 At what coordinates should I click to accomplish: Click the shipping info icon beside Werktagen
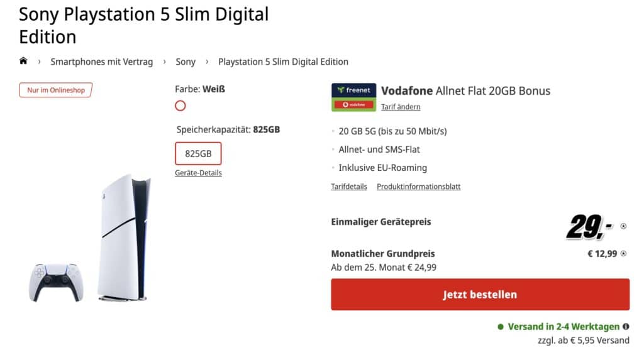[625, 327]
